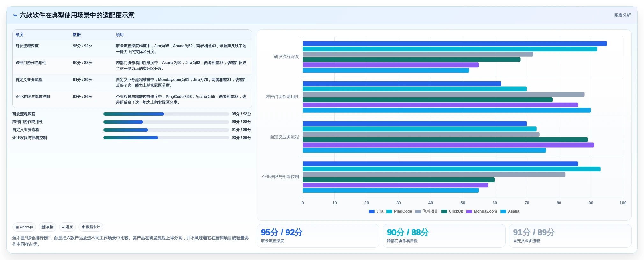This screenshot has height=260, width=644.
Task: Click the Chart.js chip
Action: click(24, 227)
